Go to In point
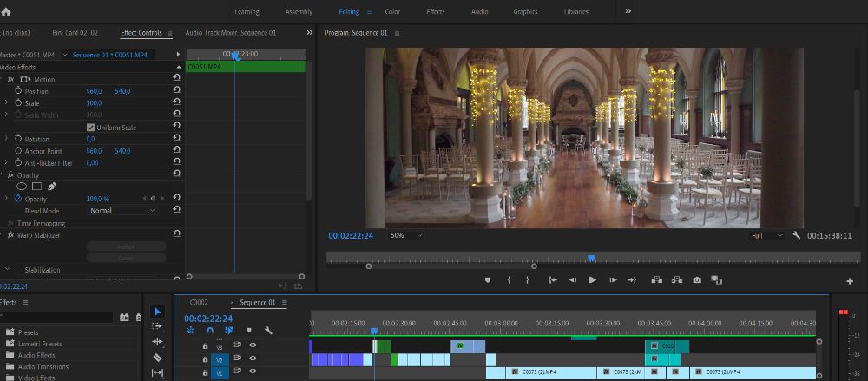 point(552,280)
